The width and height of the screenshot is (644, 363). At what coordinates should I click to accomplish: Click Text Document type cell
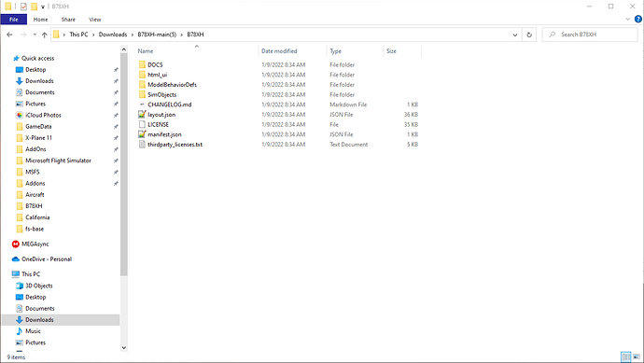coord(349,145)
